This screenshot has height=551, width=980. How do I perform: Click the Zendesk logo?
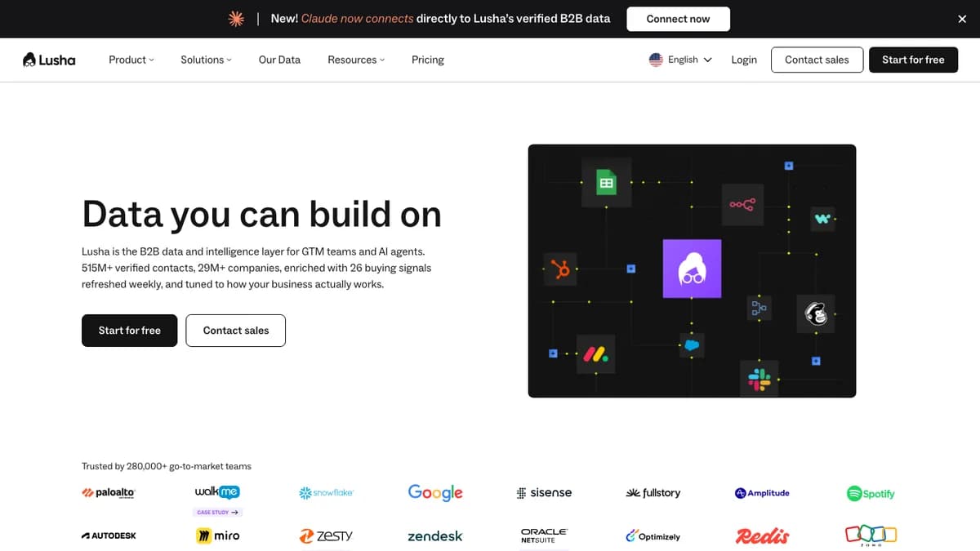pos(435,536)
